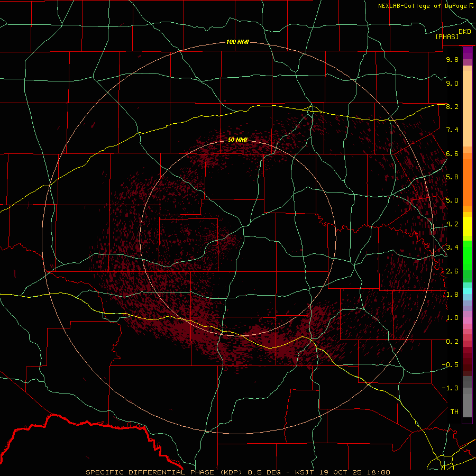The image size is (476, 476).
Task: Pick the 1.0 scale value
Action: click(452, 318)
